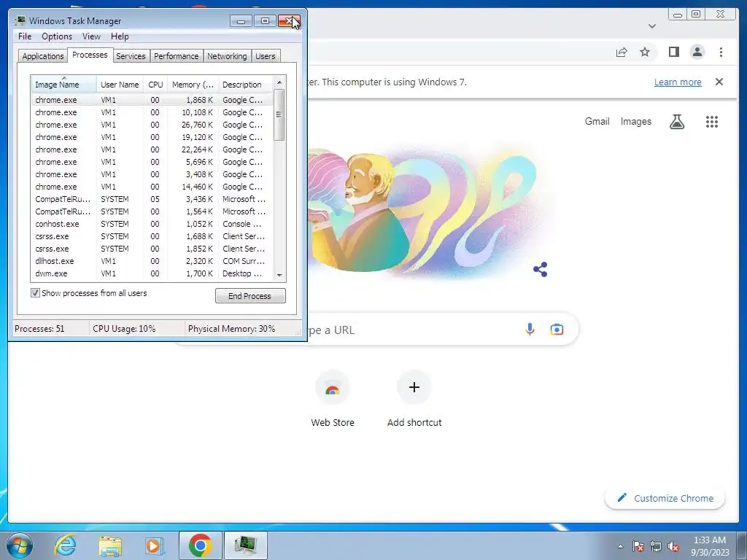Screen dimensions: 747x560
Task: Select the conhost.exe process row
Action: [152, 224]
